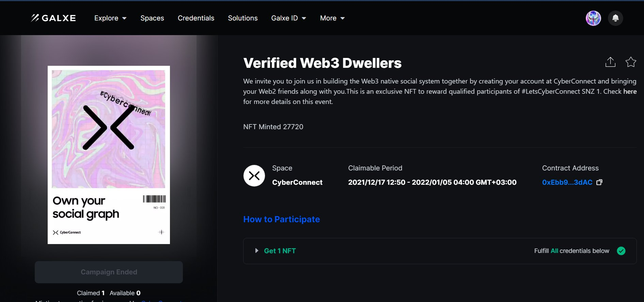Screen dimensions: 644x302
Task: Open the notifications bell
Action: pos(615,18)
